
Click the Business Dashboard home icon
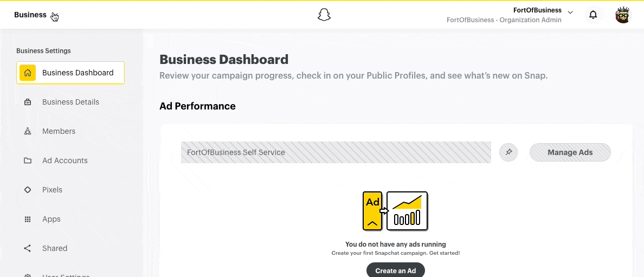(28, 73)
